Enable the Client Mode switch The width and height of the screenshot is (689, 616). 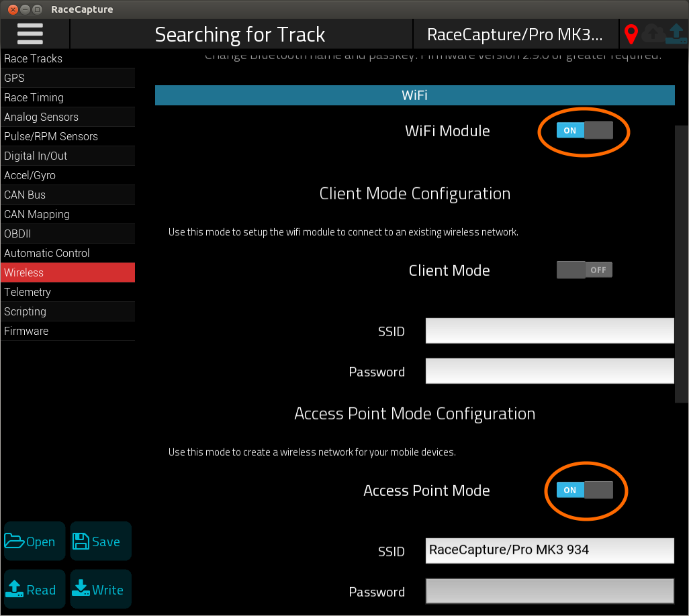pyautogui.click(x=584, y=270)
